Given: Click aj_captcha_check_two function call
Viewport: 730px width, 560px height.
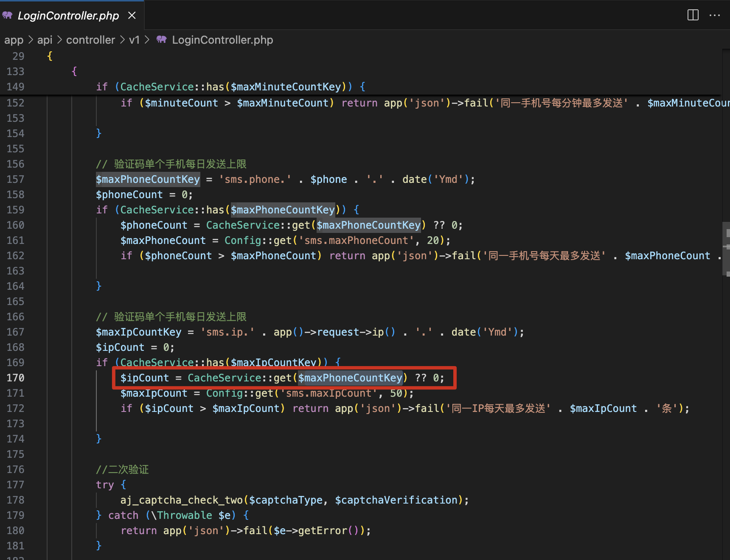Looking at the screenshot, I should [x=182, y=500].
